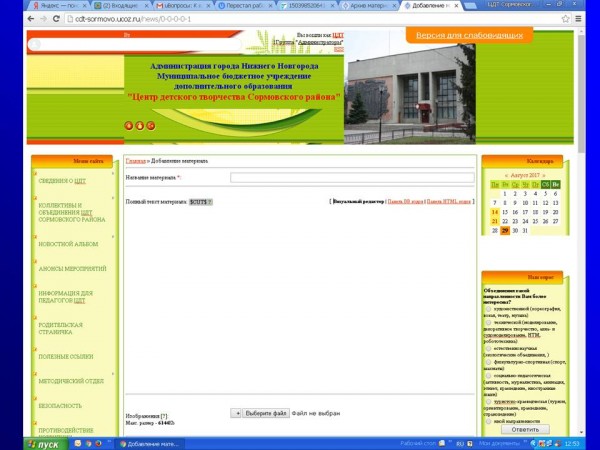Expand the 'КОЛЛЕКТИВЫ И ОБЪЕДИНЕНИЯ' submenu arrow

click(x=113, y=198)
